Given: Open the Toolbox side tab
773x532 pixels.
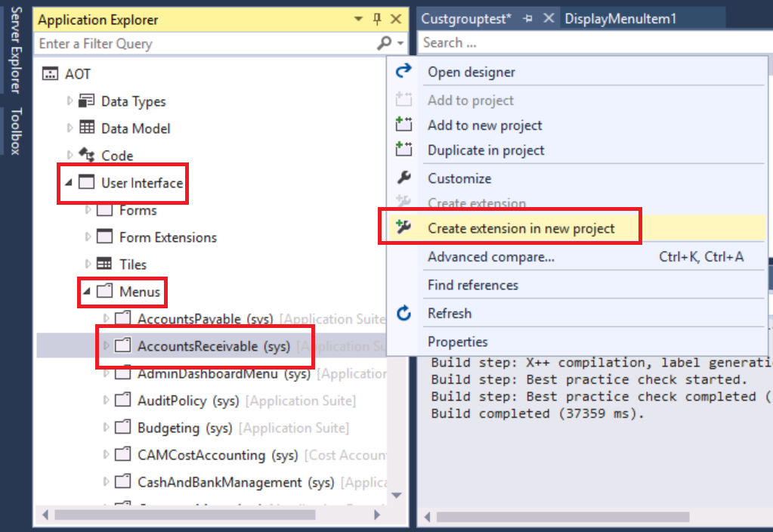Looking at the screenshot, I should pos(16,130).
